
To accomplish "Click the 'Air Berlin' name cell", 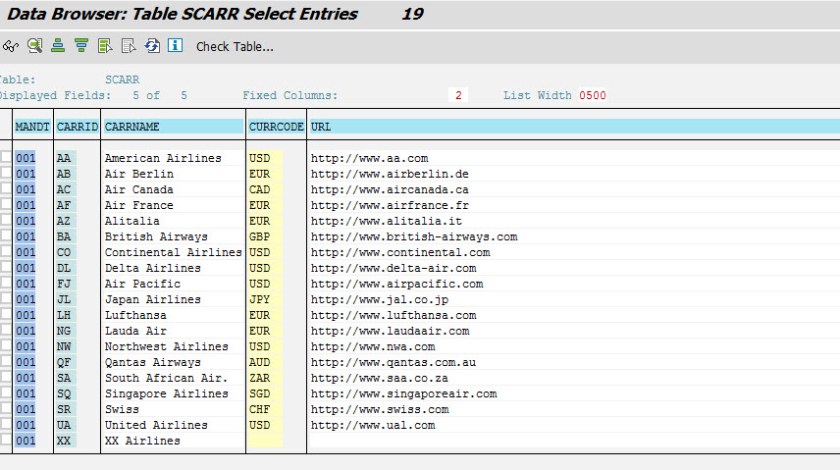I will [139, 174].
